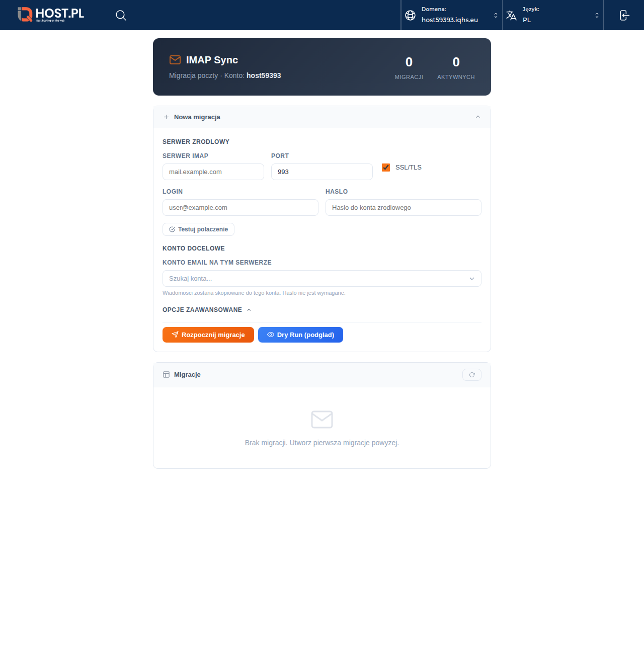Open the search magnifier icon

[121, 15]
